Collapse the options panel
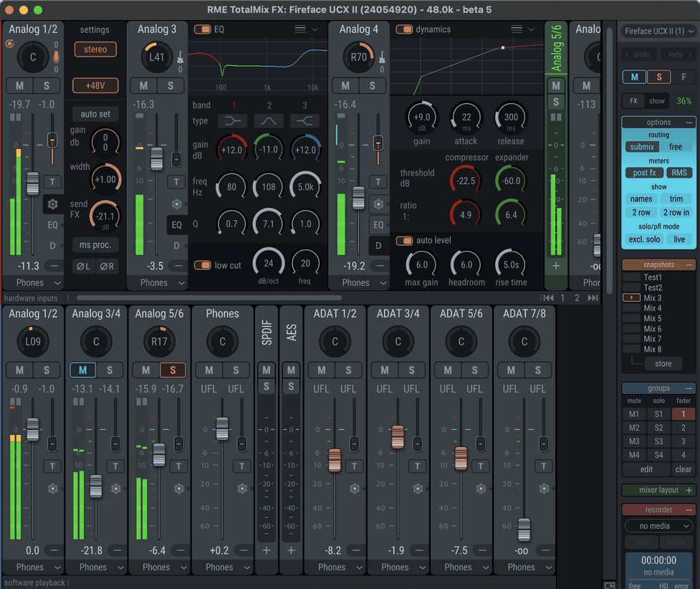700x589 pixels. [689, 123]
